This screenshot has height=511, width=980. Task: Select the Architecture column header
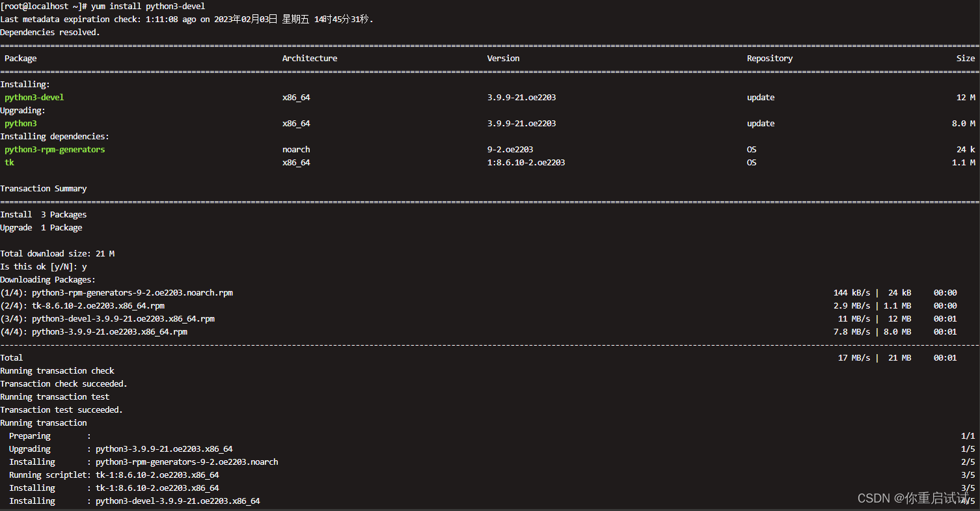pyautogui.click(x=310, y=58)
